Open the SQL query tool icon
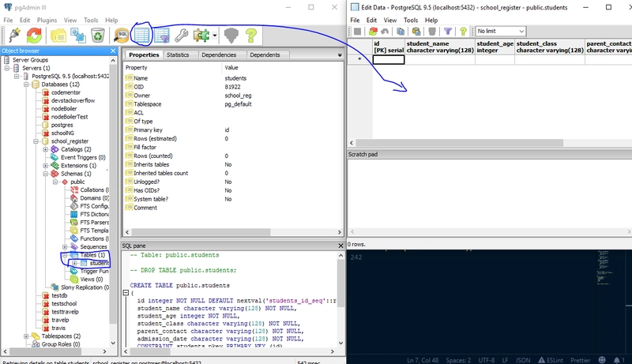This screenshot has width=632, height=364. point(122,35)
